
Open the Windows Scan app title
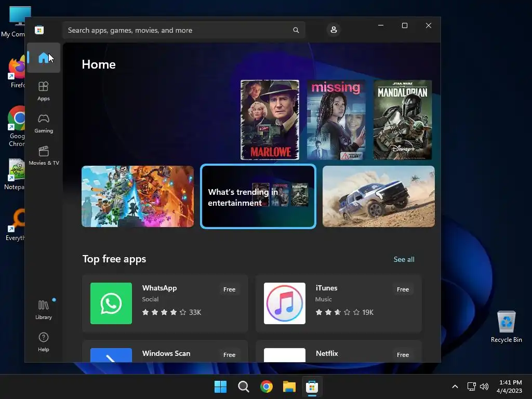[166, 353]
